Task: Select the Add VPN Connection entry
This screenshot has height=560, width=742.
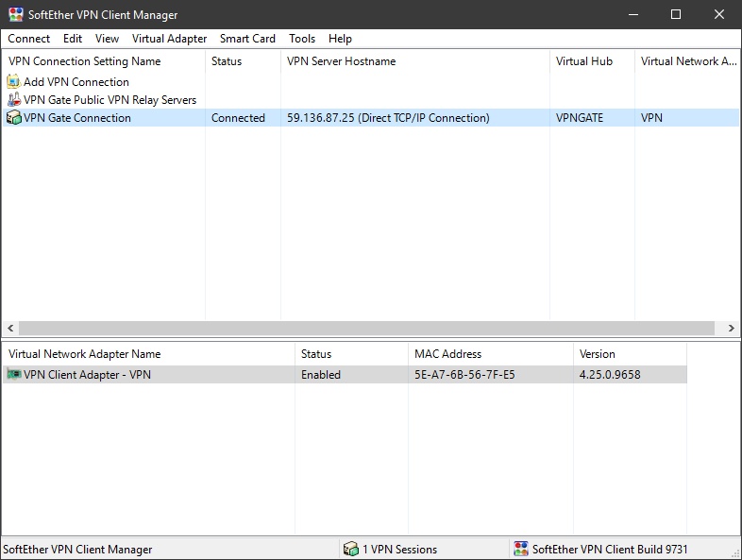Action: pos(76,82)
